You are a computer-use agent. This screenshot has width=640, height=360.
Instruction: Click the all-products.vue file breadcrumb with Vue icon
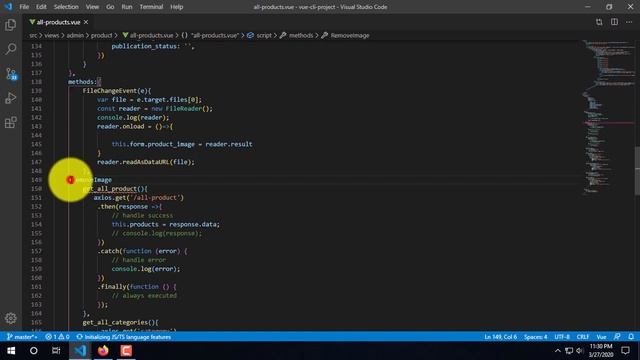pos(148,36)
